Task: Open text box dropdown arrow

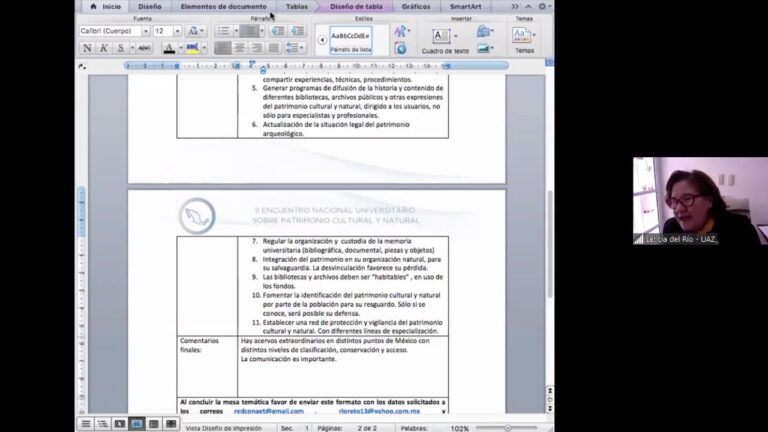Action: (456, 36)
